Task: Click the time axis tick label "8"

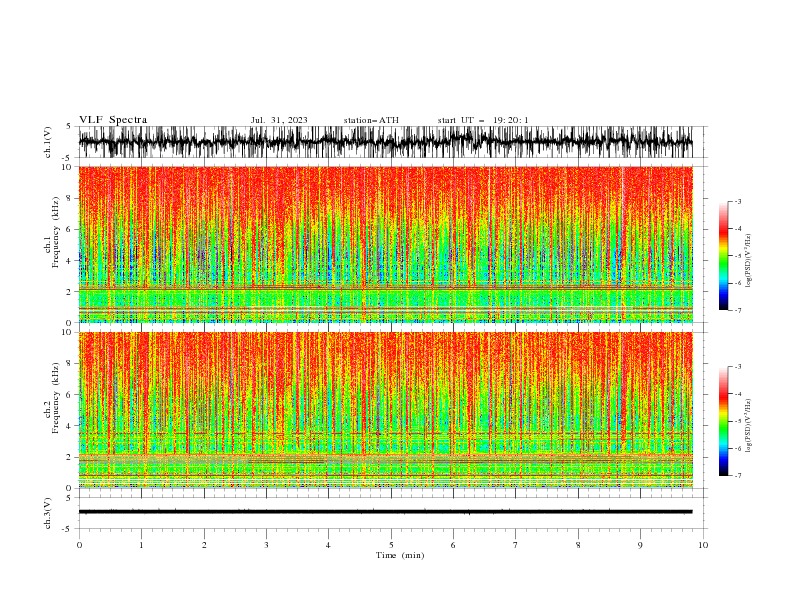Action: click(578, 545)
